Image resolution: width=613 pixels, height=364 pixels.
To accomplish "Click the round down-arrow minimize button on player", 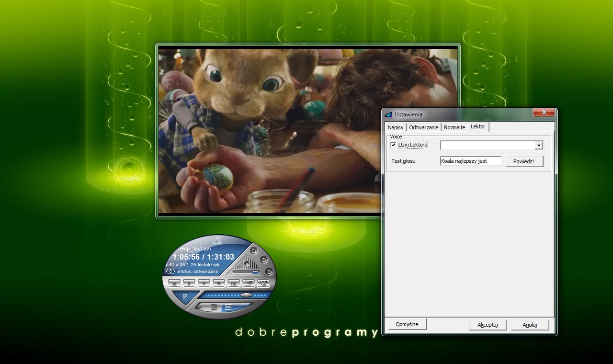I will point(264,259).
